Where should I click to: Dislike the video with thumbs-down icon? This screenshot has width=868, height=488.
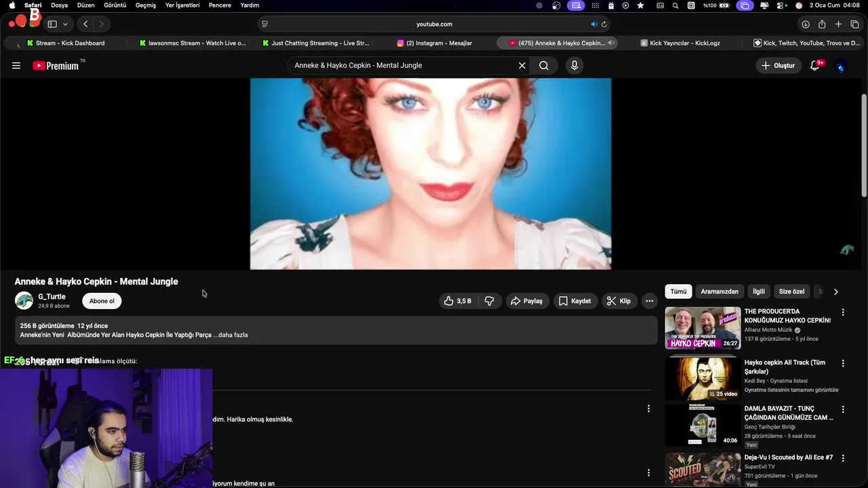[490, 301]
